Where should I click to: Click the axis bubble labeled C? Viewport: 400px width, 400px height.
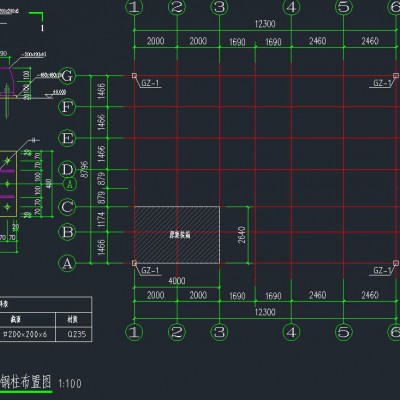pyautogui.click(x=67, y=207)
